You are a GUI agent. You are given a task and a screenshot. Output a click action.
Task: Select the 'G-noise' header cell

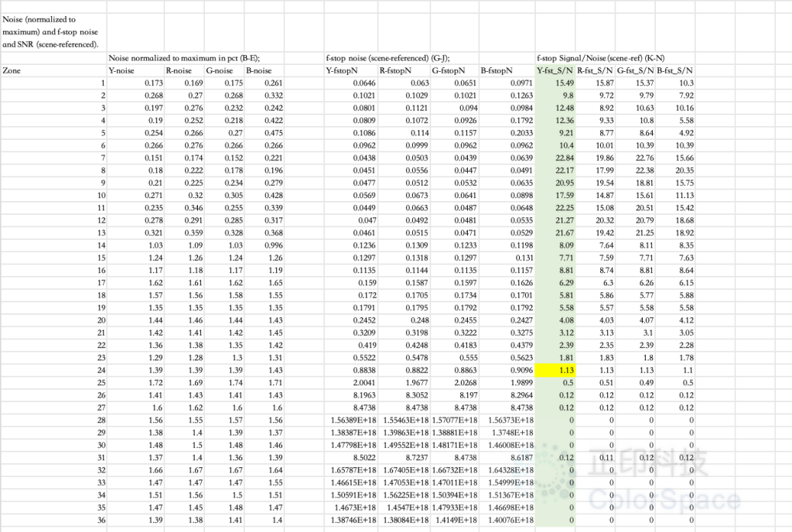tap(224, 70)
